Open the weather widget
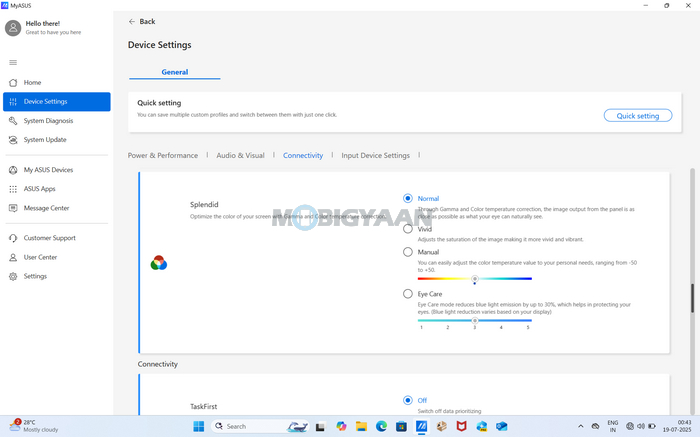Viewport: 700px width, 437px height. (34, 426)
